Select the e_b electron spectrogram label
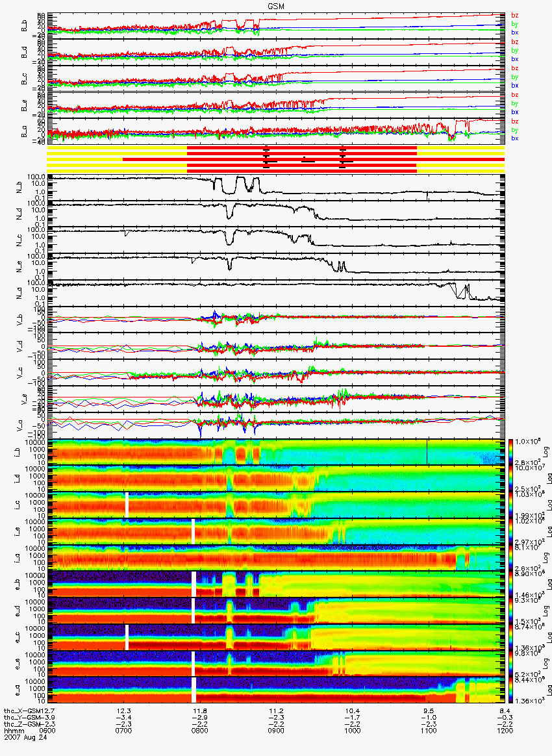Viewport: 552px width, 756px height. point(18,585)
